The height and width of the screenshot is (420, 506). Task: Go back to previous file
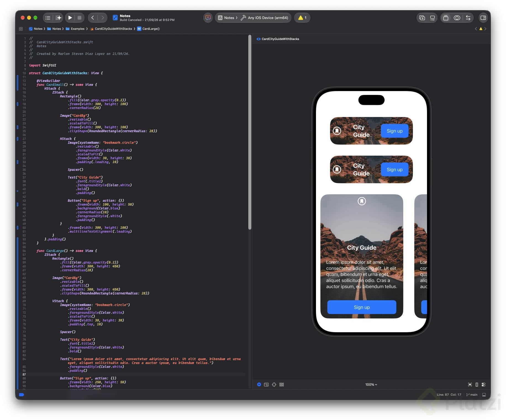point(93,18)
